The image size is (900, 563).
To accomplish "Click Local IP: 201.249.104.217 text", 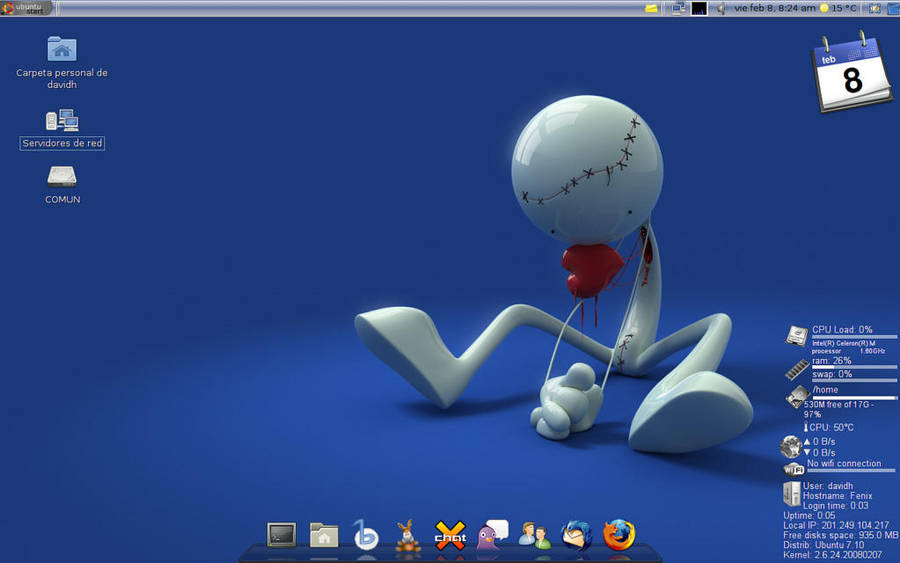I will (x=836, y=525).
